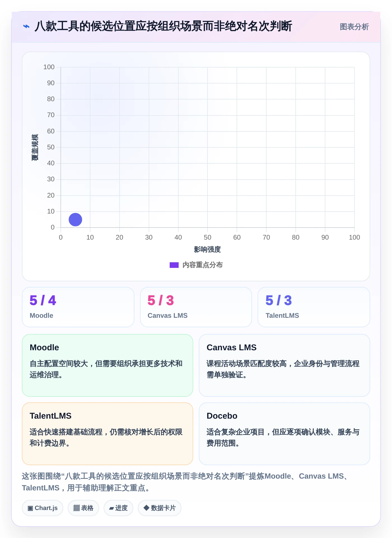Click the 数据卡片 tag chip
Image resolution: width=392 pixels, height=538 pixels.
(160, 508)
